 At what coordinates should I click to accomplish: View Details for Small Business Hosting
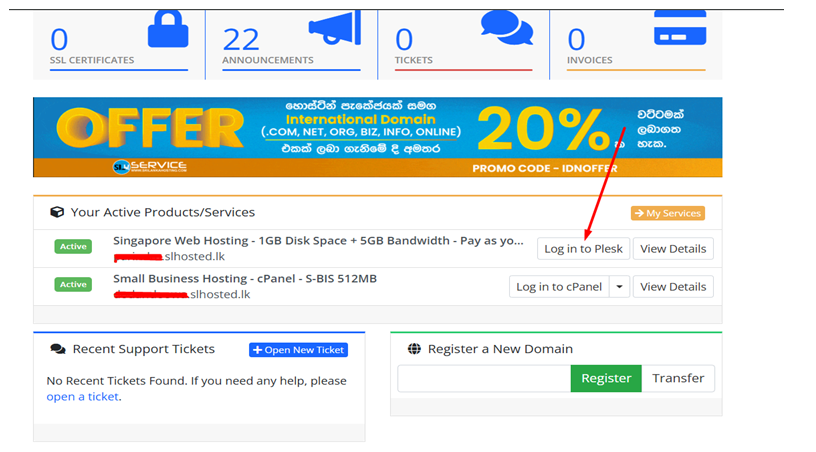pos(673,286)
